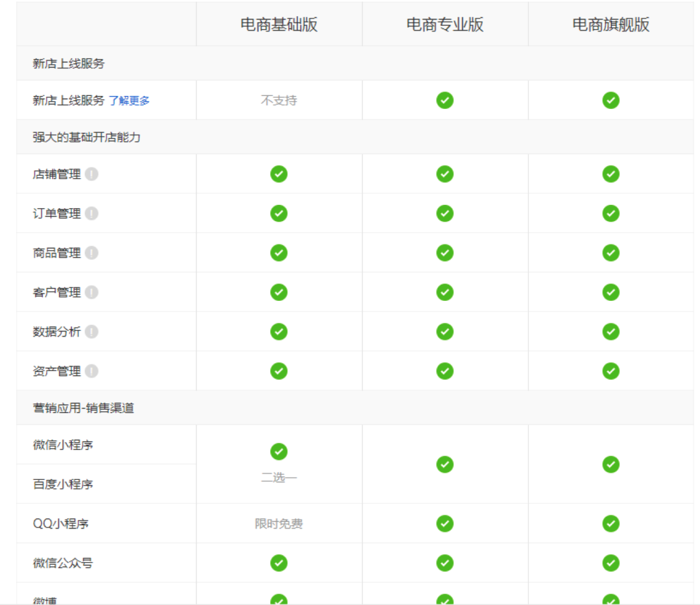Click 电商专业版 checkmark in 微信公众号 row
This screenshot has width=700, height=605.
tap(445, 563)
